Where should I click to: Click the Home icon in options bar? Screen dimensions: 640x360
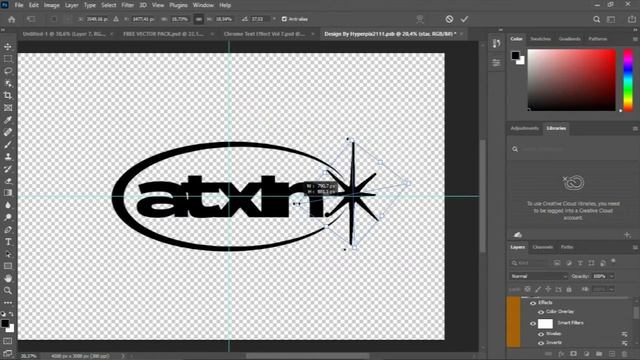click(x=11, y=19)
